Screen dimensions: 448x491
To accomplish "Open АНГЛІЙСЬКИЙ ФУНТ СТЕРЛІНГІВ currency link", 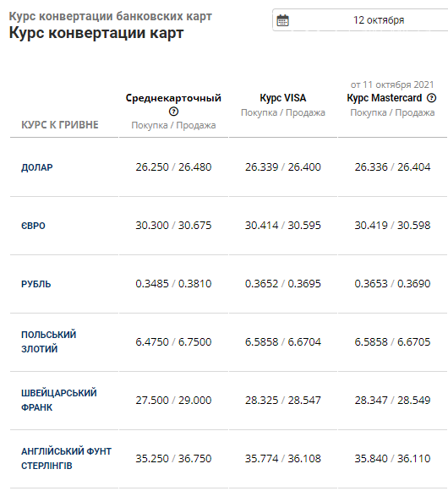I will [67, 458].
